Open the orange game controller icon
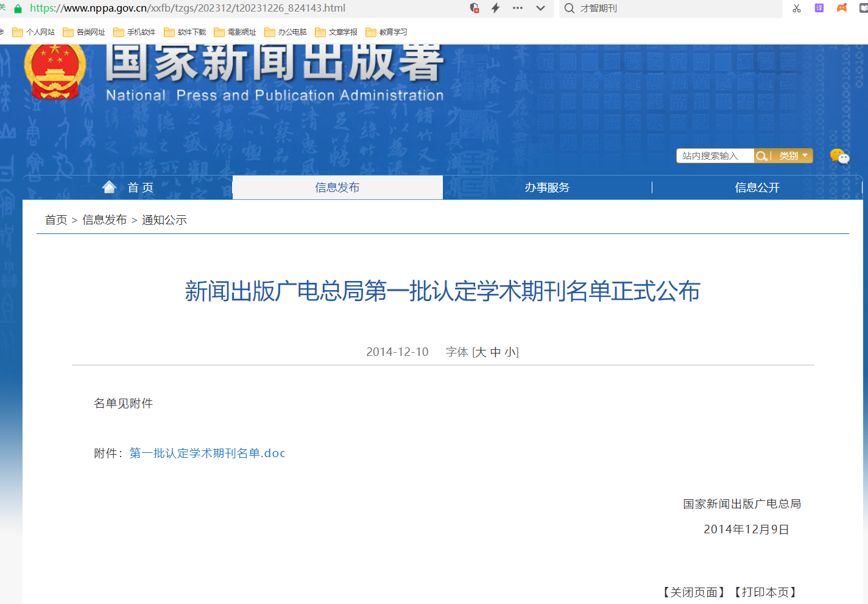The image size is (868, 604). (842, 8)
